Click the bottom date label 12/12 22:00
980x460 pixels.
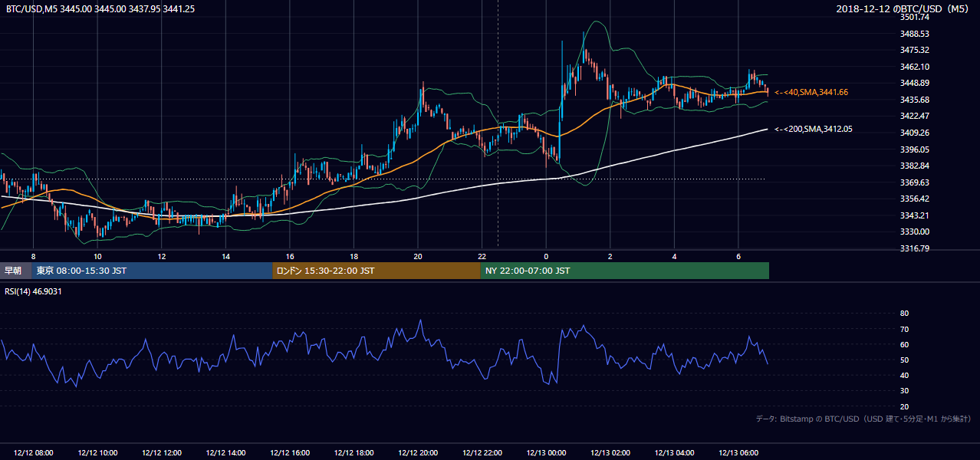click(x=482, y=453)
